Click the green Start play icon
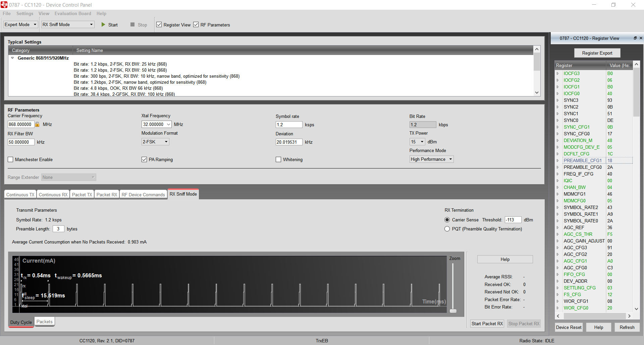The width and height of the screenshot is (644, 345). pyautogui.click(x=103, y=25)
